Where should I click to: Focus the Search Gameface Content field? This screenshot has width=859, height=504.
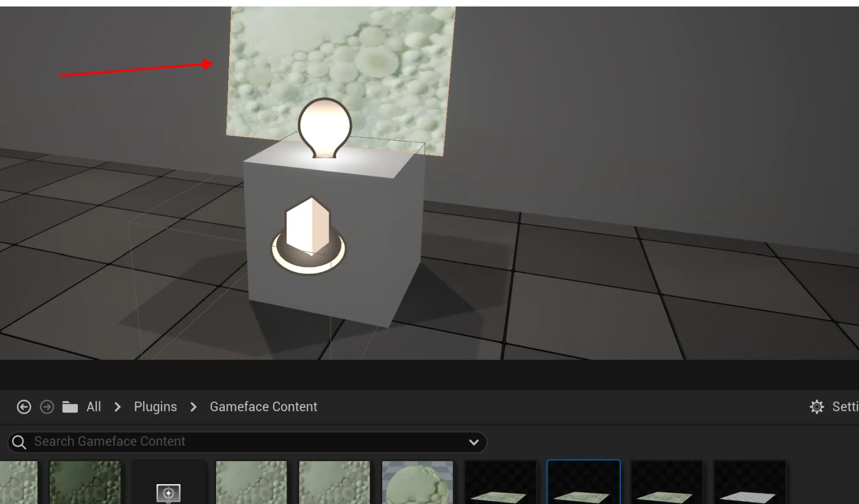point(242,442)
